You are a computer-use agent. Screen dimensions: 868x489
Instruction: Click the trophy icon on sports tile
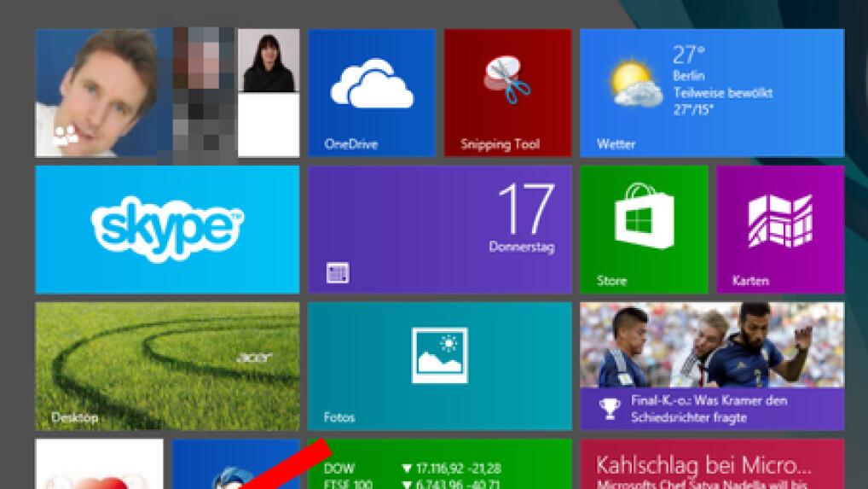pyautogui.click(x=610, y=409)
